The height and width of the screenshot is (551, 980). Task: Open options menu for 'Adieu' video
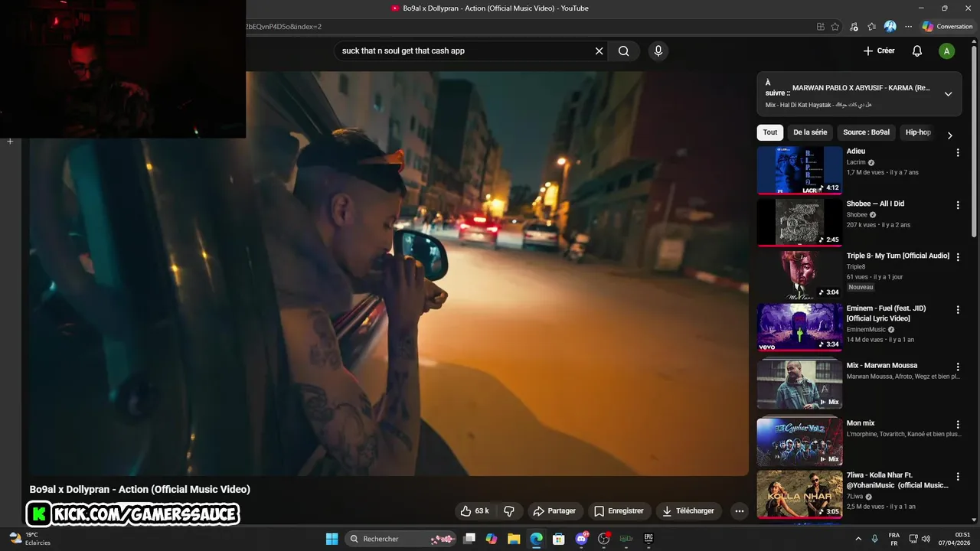tap(958, 153)
